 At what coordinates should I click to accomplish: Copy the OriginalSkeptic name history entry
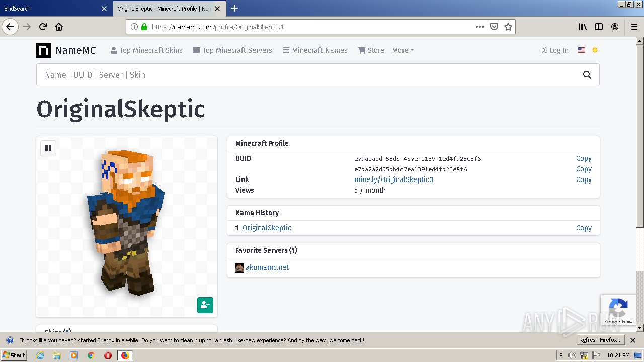[x=584, y=228]
